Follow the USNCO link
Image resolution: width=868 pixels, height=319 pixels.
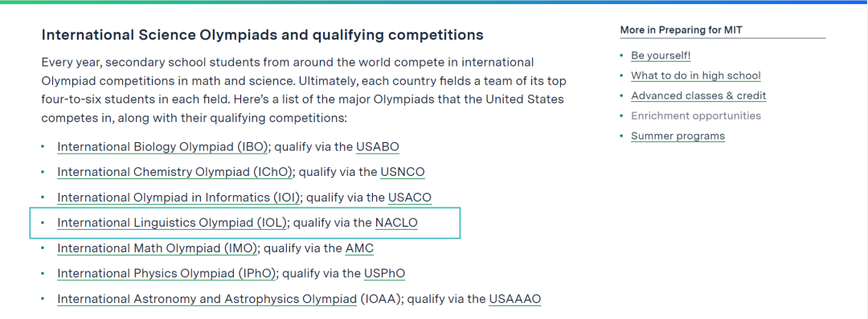point(403,172)
